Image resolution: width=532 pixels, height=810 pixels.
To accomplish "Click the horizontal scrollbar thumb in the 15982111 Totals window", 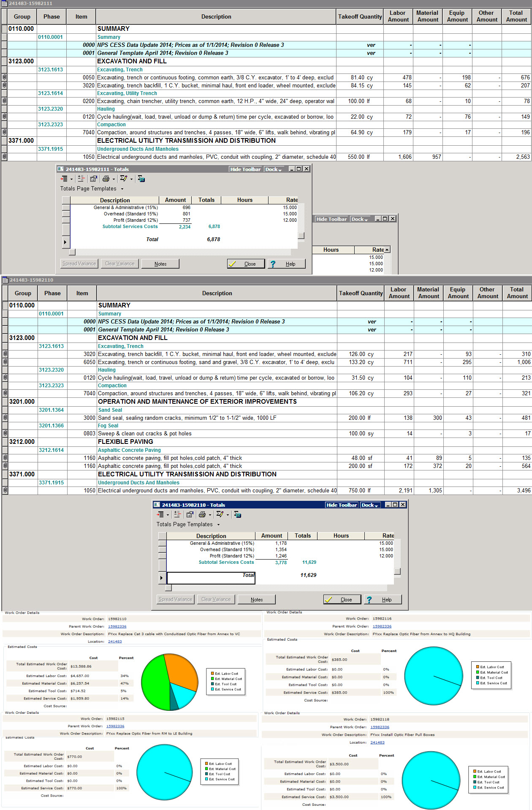I will tap(72, 252).
